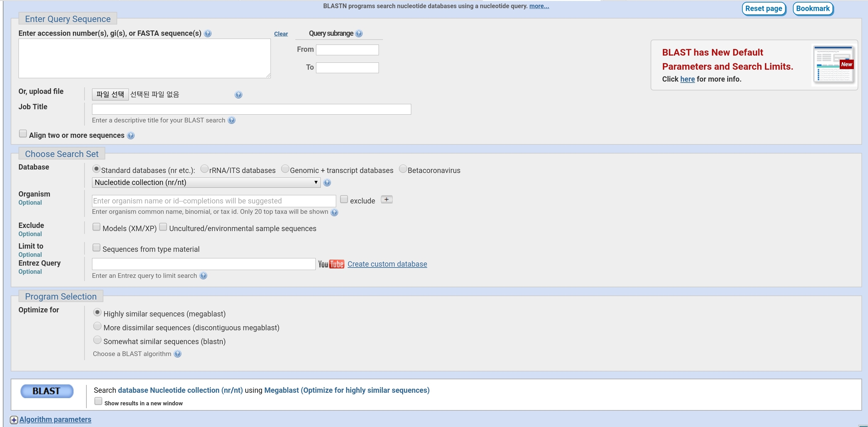Image resolution: width=868 pixels, height=427 pixels.
Task: Click help icon beside Align two sequences
Action: tap(131, 135)
